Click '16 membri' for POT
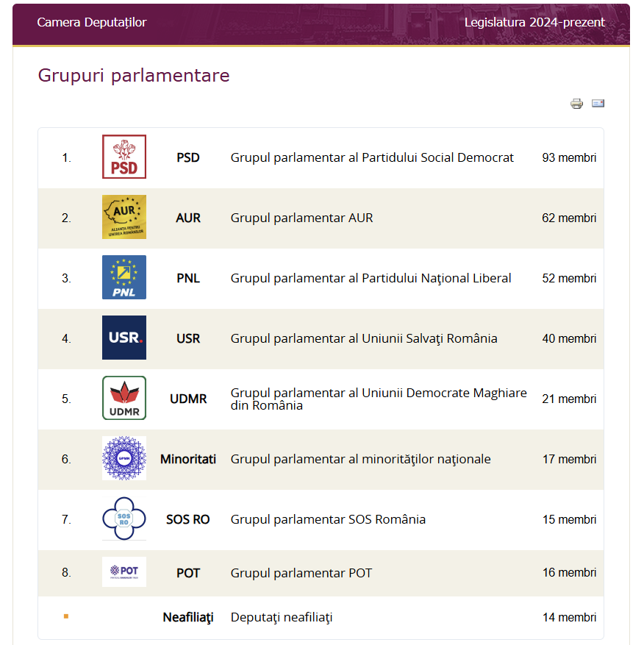The image size is (644, 645). tap(569, 572)
